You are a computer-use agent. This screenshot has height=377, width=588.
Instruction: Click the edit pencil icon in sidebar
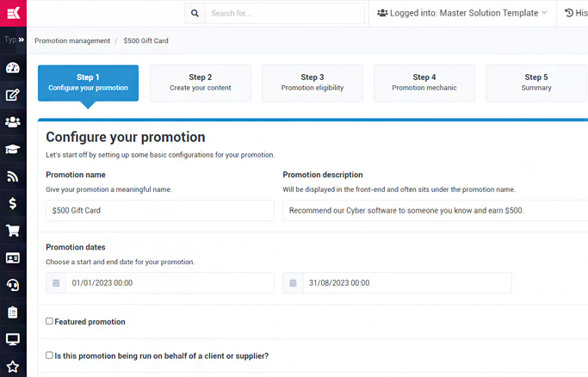(x=13, y=95)
